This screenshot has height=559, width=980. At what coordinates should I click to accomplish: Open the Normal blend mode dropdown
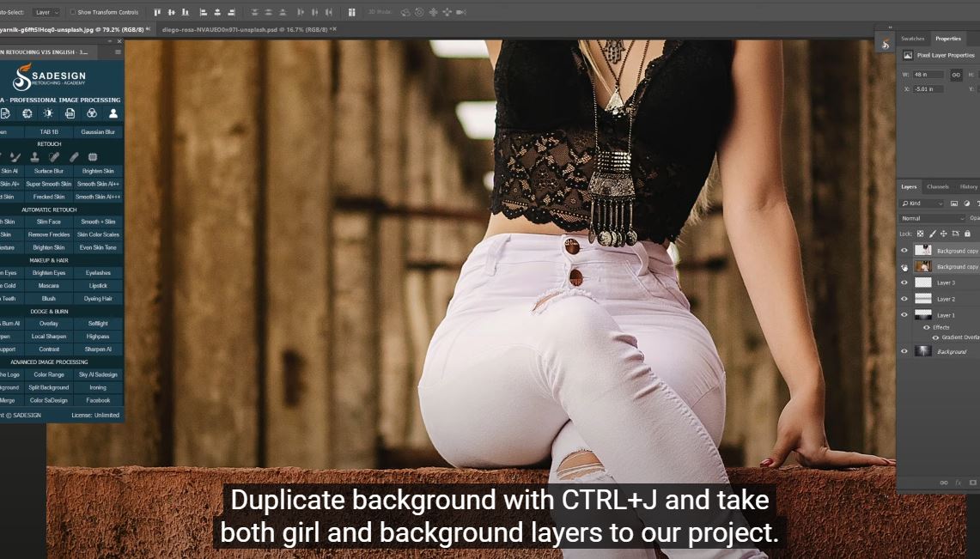tap(933, 218)
